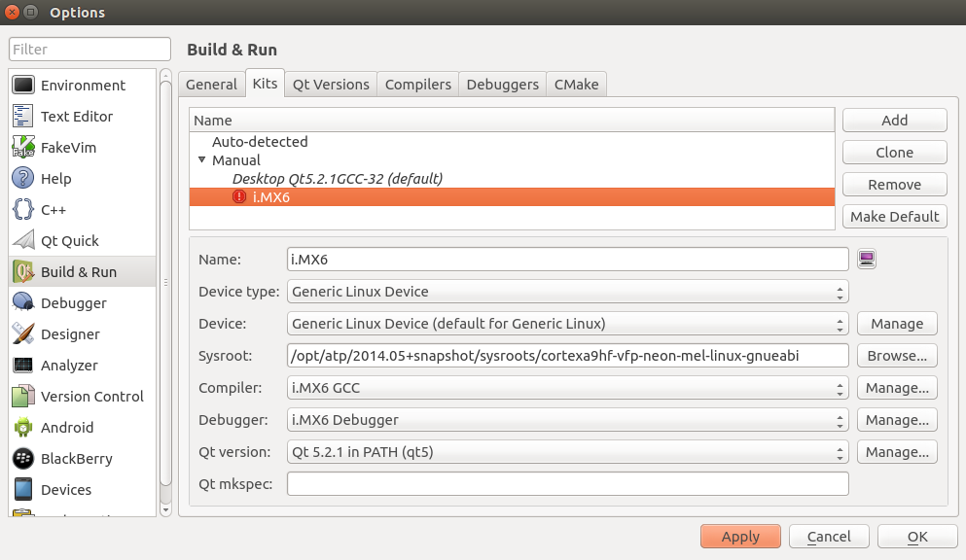
Task: Open the Devices settings category
Action: [x=83, y=489]
